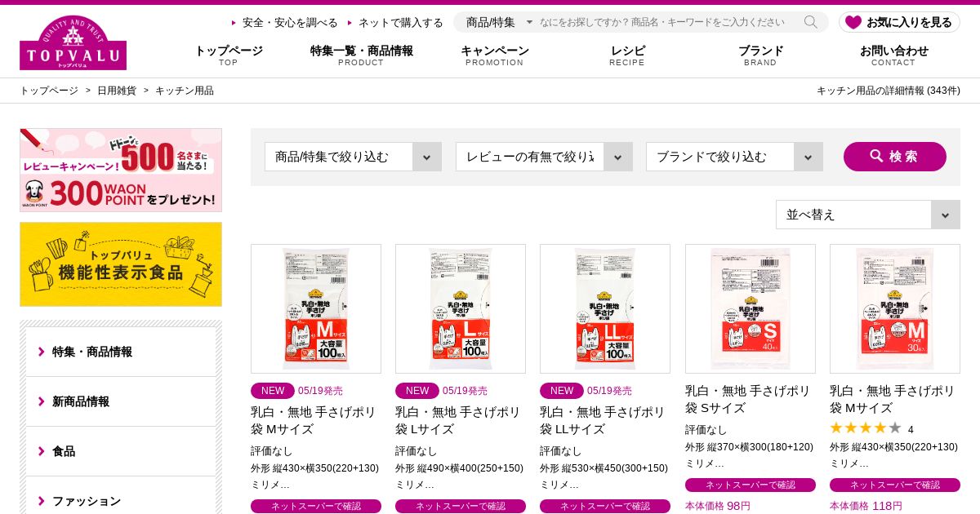
Task: Click chevron icon beside 特集・商品情報 sidebar item
Action: [42, 352]
